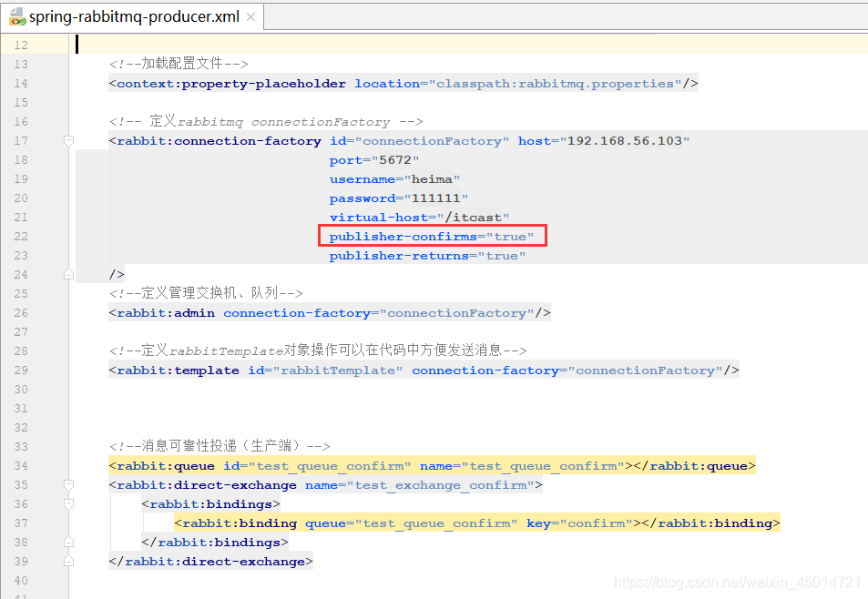The width and height of the screenshot is (868, 599).
Task: Close the spring-rabbitmq-producer.xml tab
Action: (250, 17)
